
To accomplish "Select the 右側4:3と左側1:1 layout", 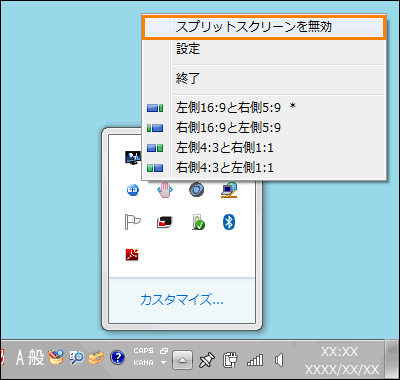I will tap(264, 167).
